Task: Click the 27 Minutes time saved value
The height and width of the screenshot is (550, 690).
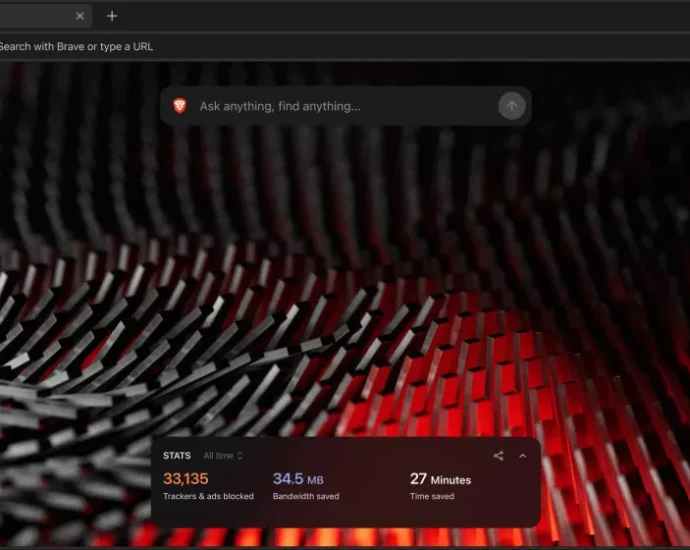Action: 440,479
